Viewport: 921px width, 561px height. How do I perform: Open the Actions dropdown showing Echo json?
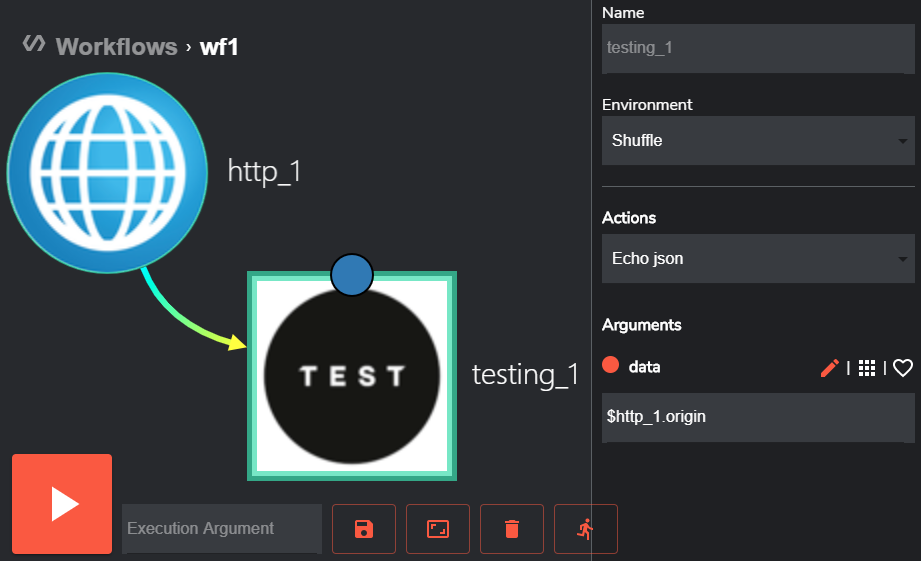(x=758, y=258)
